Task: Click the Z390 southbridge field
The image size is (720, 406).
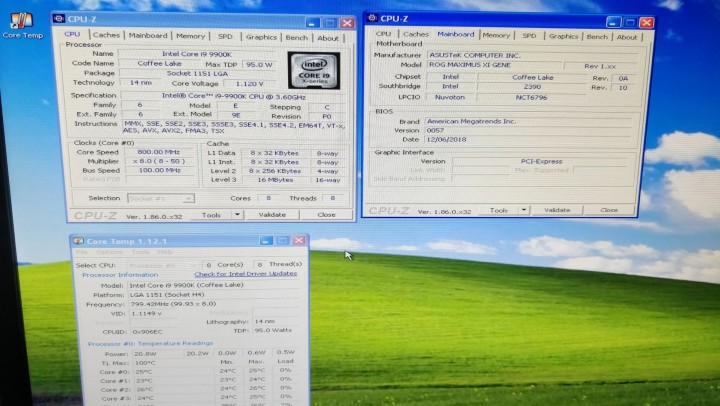Action: [x=532, y=86]
